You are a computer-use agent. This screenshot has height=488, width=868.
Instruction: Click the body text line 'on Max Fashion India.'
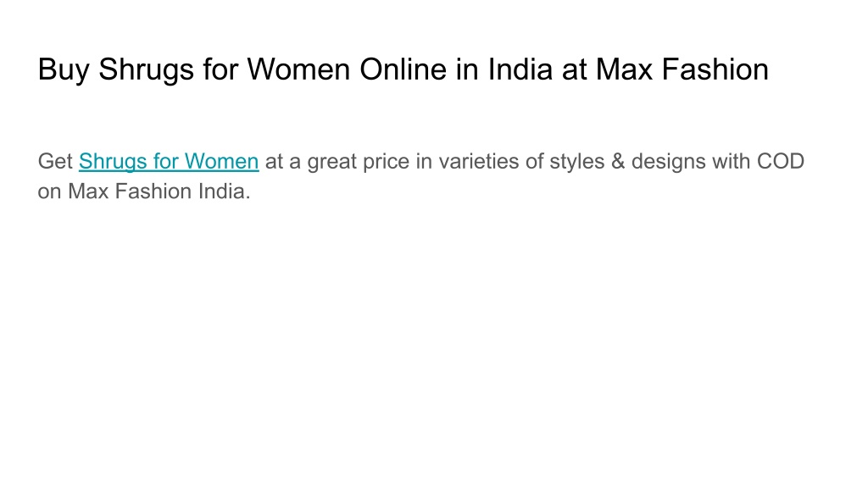pyautogui.click(x=144, y=191)
